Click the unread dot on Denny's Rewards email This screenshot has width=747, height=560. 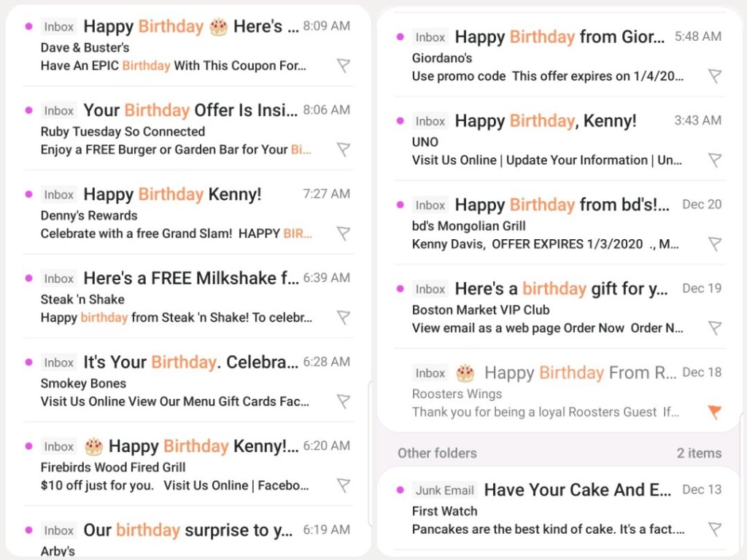coord(28,194)
